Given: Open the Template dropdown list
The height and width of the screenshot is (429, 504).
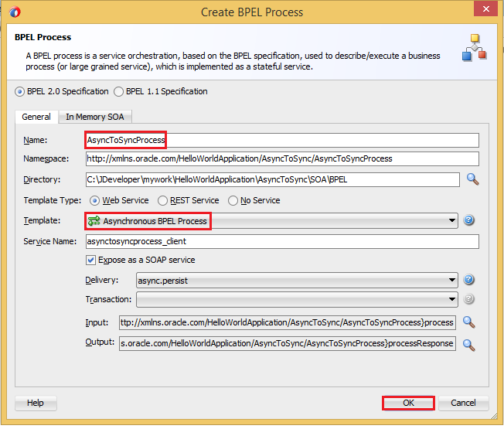Looking at the screenshot, I should coord(451,221).
